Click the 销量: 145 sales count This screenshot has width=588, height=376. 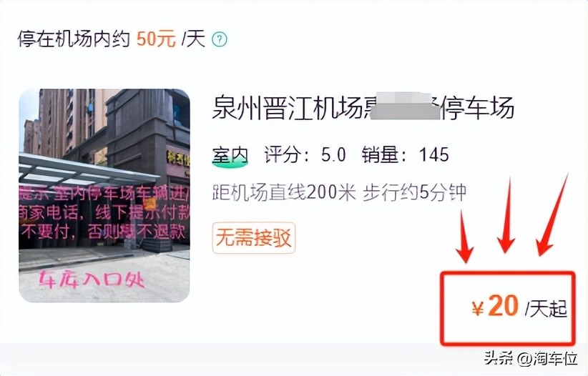406,155
